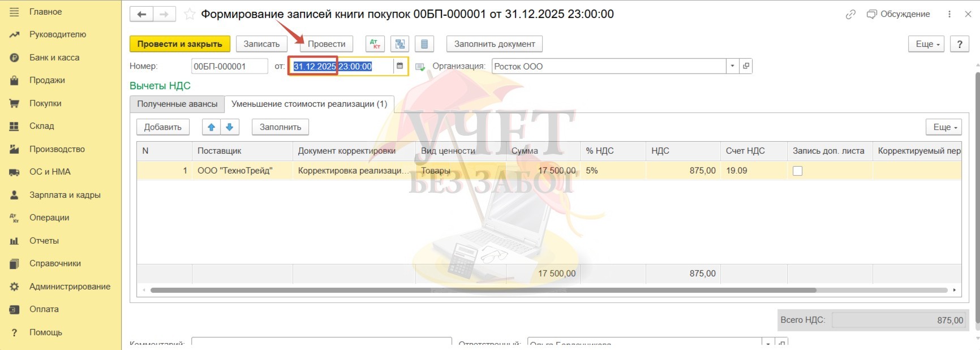This screenshot has width=980, height=350.
Task: Go back with the left arrow button
Action: (x=141, y=14)
